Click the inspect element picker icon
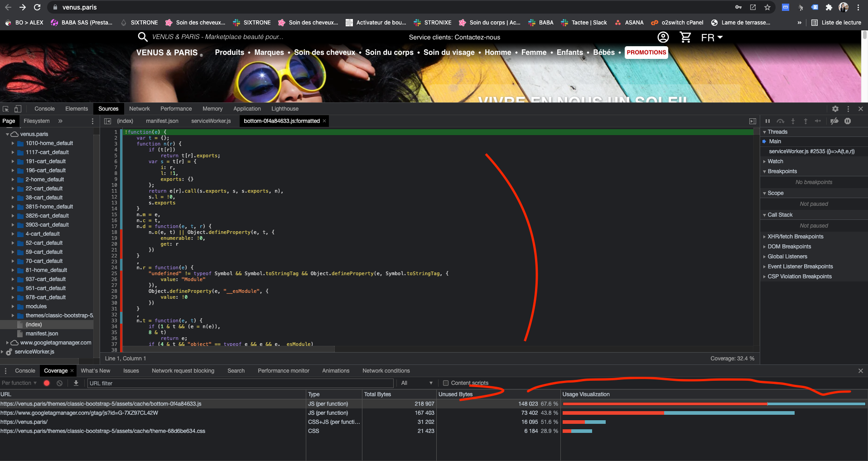Image resolution: width=868 pixels, height=461 pixels. (6, 109)
